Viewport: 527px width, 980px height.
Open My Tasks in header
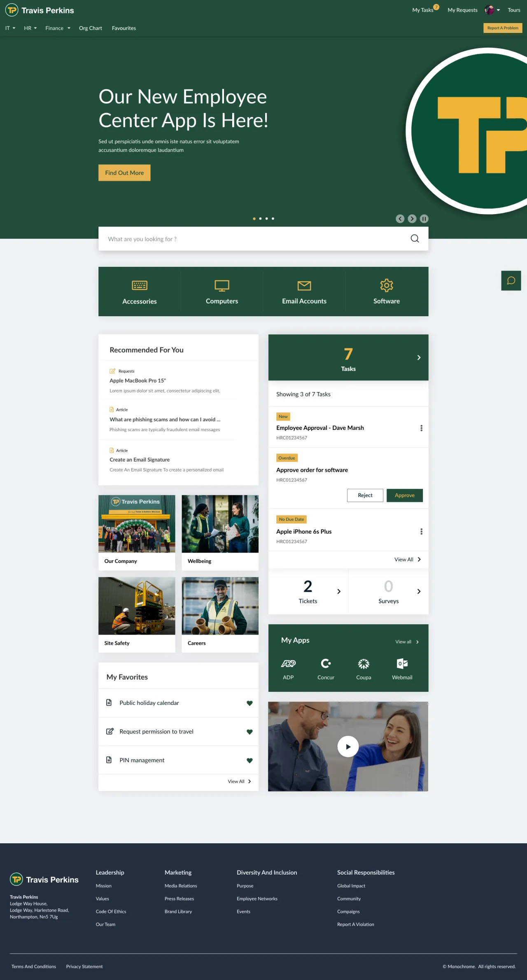(x=423, y=10)
